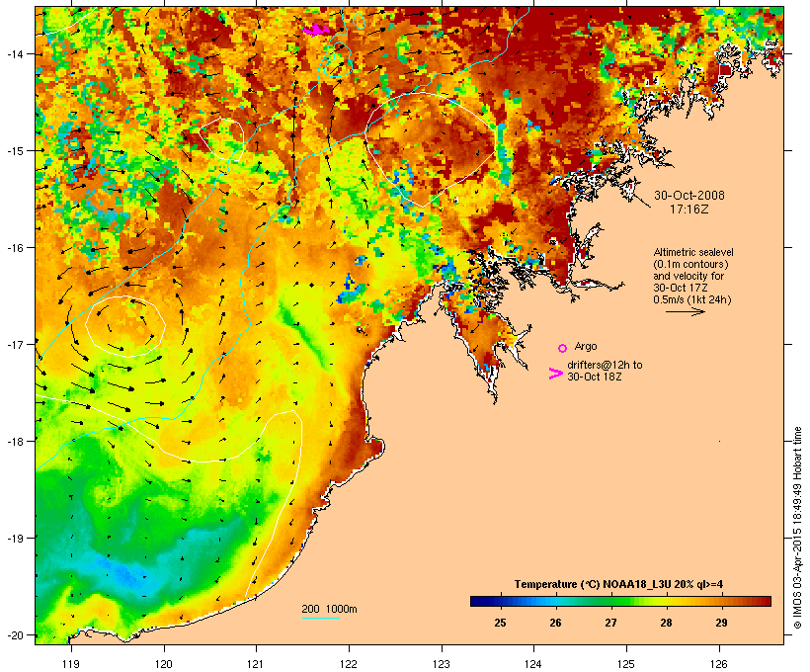This screenshot has width=810, height=672.
Task: Click the colorbar tick label 26
Action: [555, 623]
